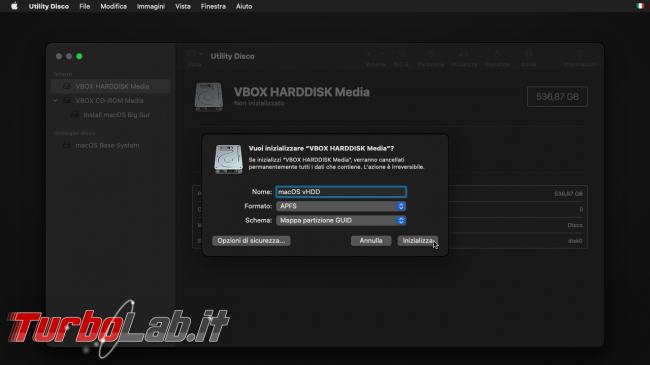Select VBOX CD-ROM Media in sidebar
Screen dimensions: 650x365
pos(109,100)
